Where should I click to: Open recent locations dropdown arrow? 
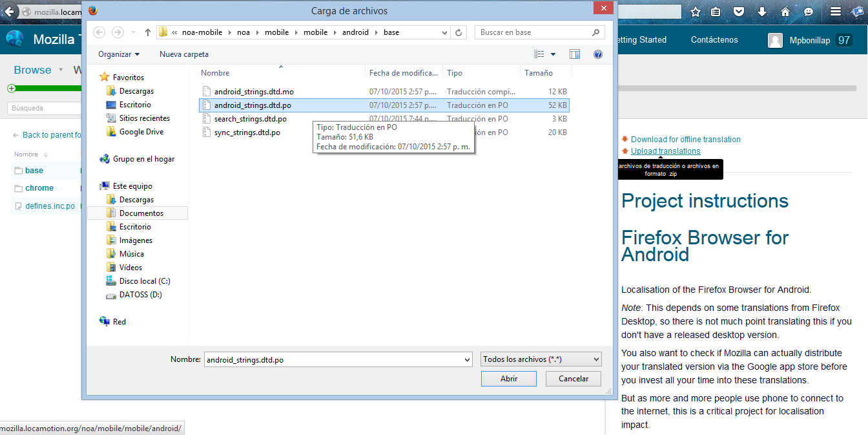pyautogui.click(x=134, y=32)
